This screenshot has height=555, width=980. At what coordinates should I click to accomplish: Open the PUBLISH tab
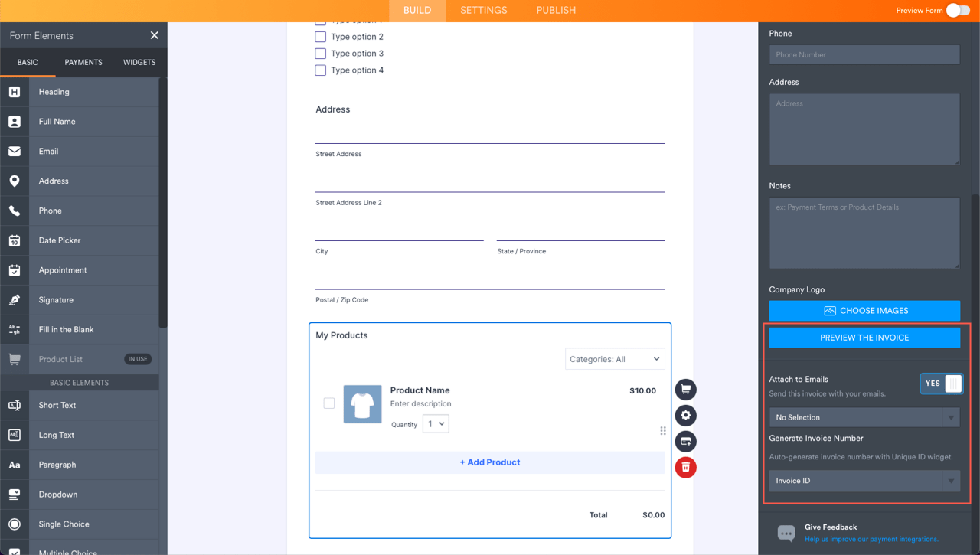(555, 10)
